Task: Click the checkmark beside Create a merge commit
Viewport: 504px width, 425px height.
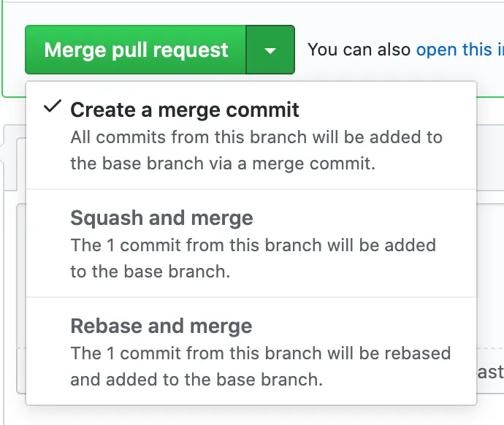Action: (x=51, y=107)
